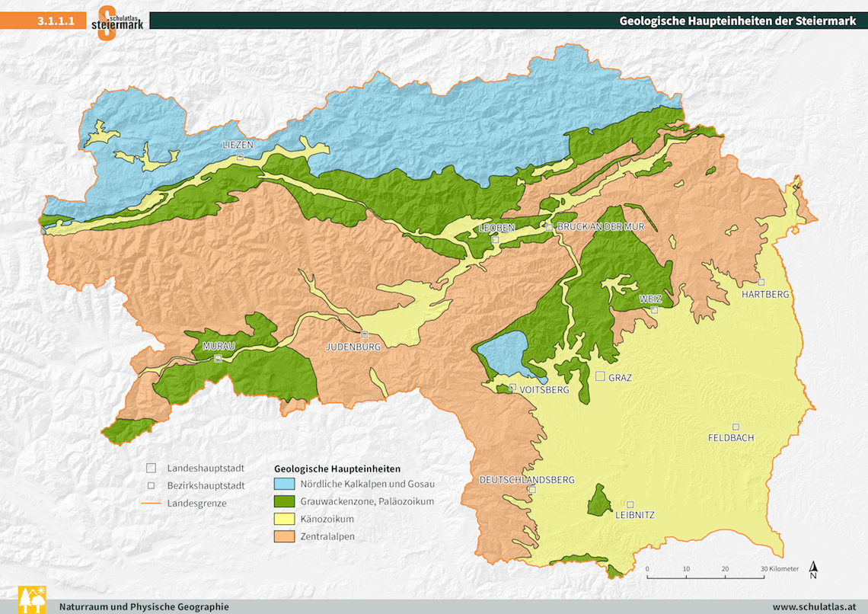Open the www.schulatlas.at link
Screen dimensions: 868x614
pos(814,607)
